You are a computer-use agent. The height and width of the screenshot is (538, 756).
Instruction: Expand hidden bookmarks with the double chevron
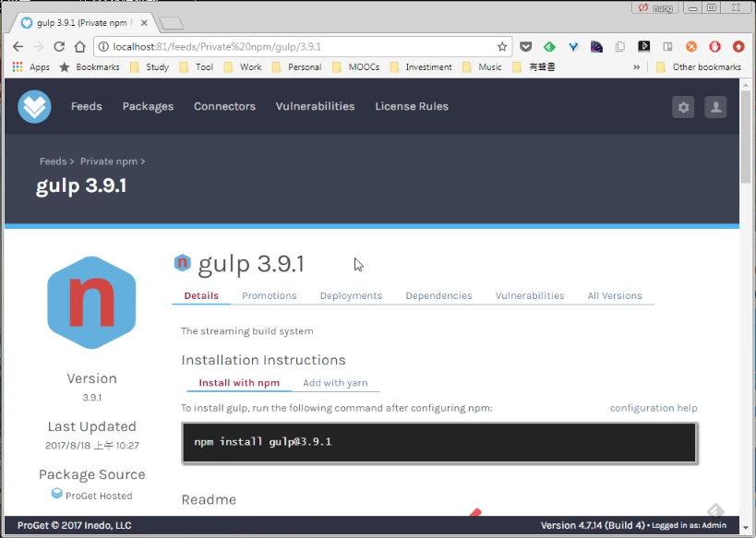click(636, 67)
